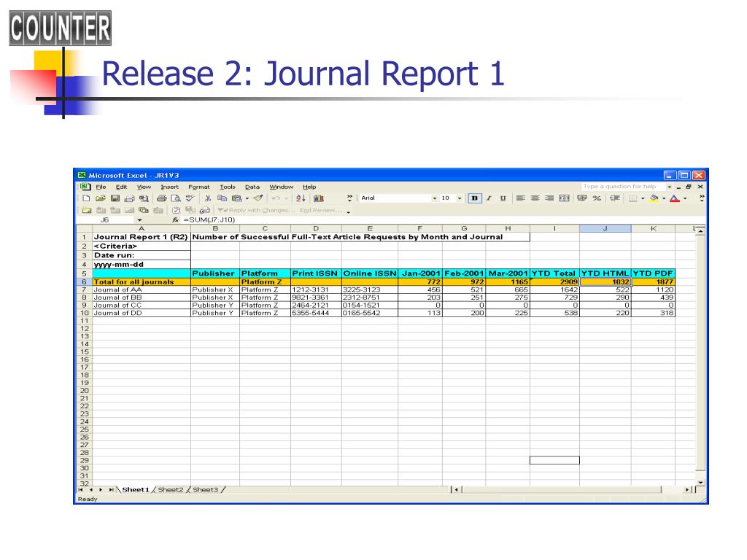Image resolution: width=747 pixels, height=560 pixels.
Task: Apply the Currency style icon
Action: (581, 198)
